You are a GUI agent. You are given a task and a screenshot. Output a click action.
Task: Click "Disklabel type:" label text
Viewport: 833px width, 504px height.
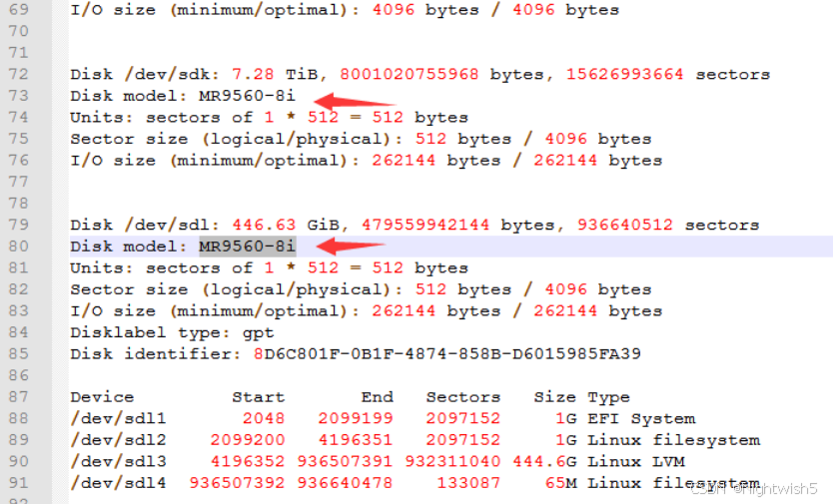150,333
